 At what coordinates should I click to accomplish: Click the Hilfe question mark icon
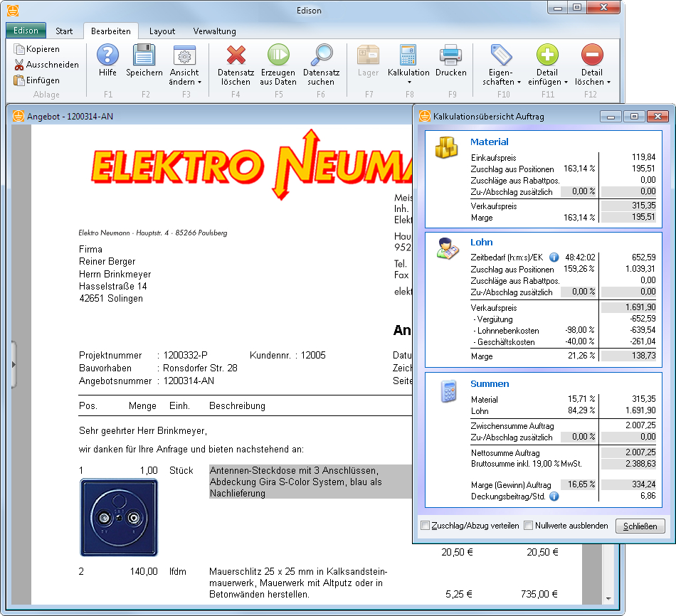[x=107, y=55]
